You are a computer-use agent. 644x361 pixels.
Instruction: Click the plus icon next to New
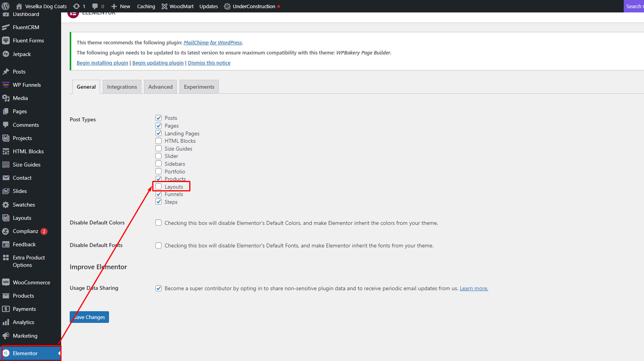[114, 6]
